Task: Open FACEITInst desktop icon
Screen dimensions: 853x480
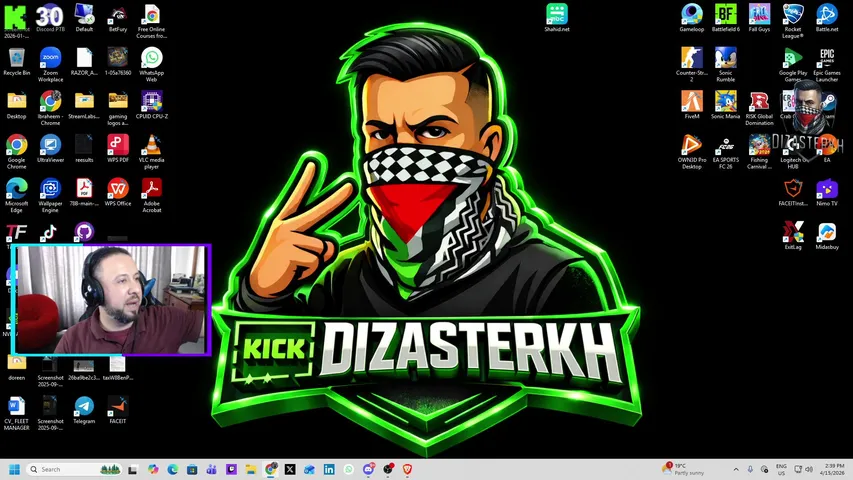Action: [x=793, y=192]
